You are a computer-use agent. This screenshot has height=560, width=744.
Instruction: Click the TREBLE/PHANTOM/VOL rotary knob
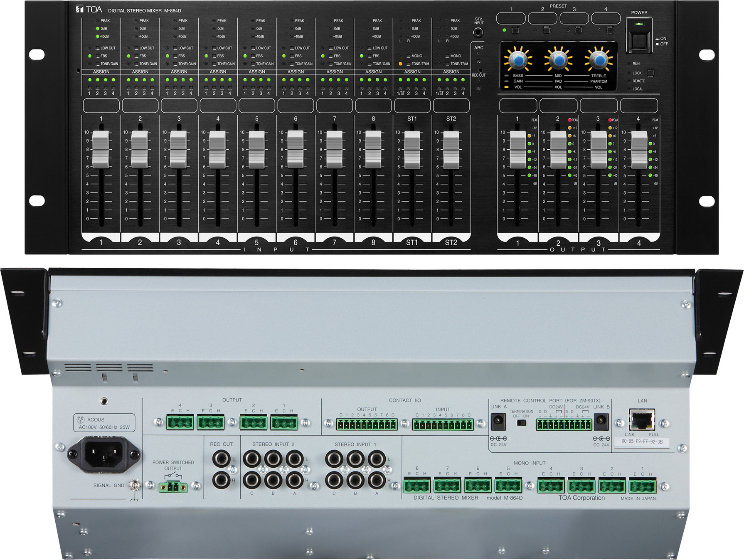(x=599, y=60)
